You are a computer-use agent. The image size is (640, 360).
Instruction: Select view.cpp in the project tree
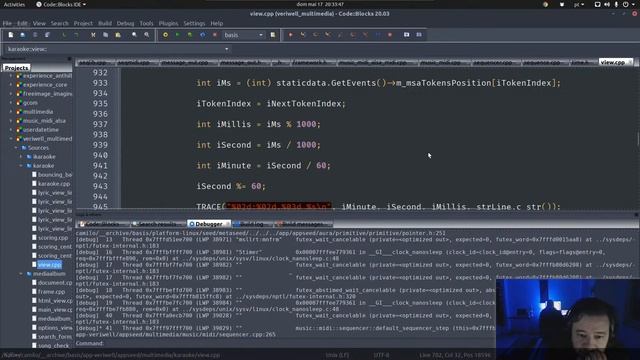50,264
